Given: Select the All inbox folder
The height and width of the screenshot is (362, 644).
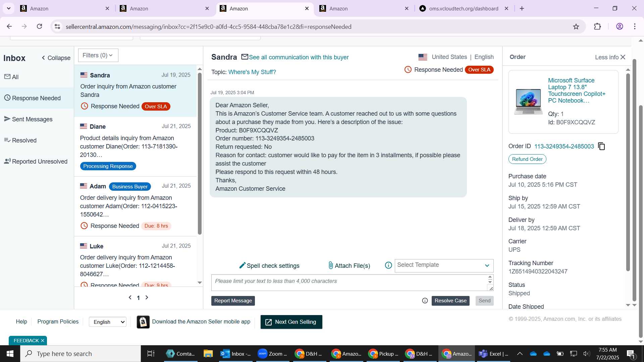Looking at the screenshot, I should 37,77.
